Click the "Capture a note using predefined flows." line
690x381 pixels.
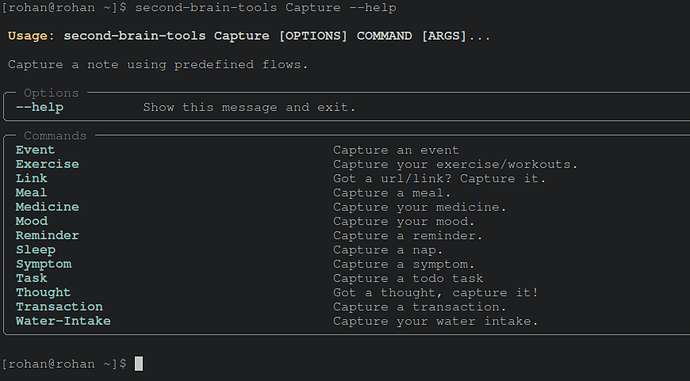[x=158, y=65]
